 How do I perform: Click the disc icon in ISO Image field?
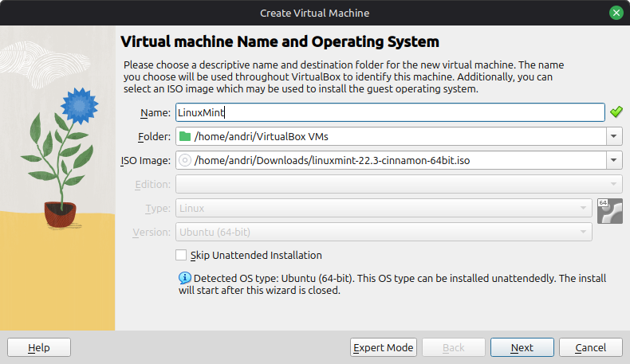click(x=185, y=161)
